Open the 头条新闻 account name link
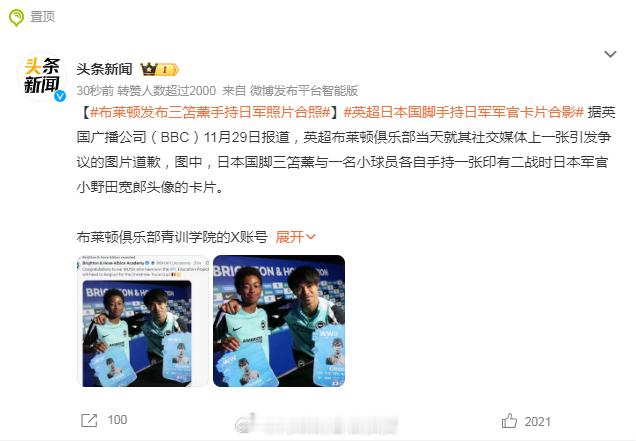 click(x=105, y=69)
